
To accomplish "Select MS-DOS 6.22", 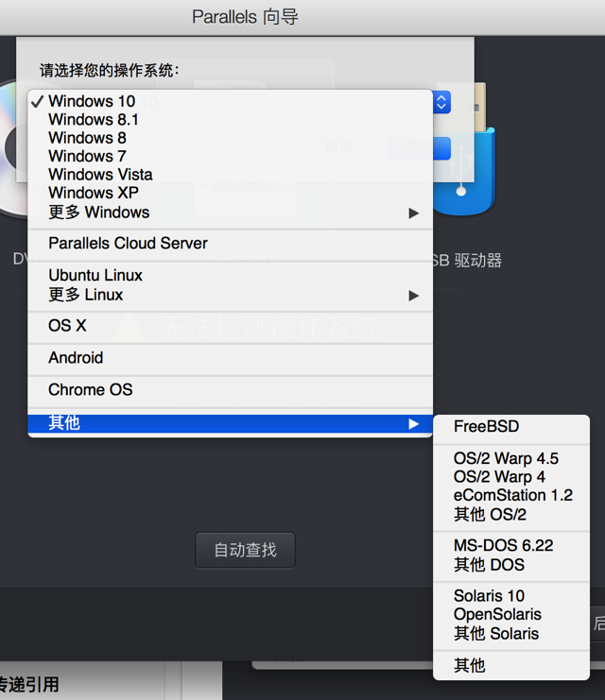I will pos(511,545).
